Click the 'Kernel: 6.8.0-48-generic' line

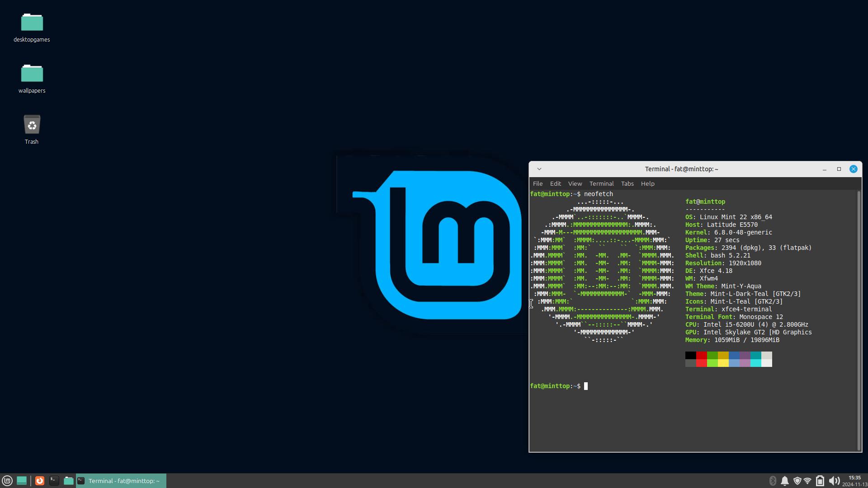pyautogui.click(x=729, y=233)
